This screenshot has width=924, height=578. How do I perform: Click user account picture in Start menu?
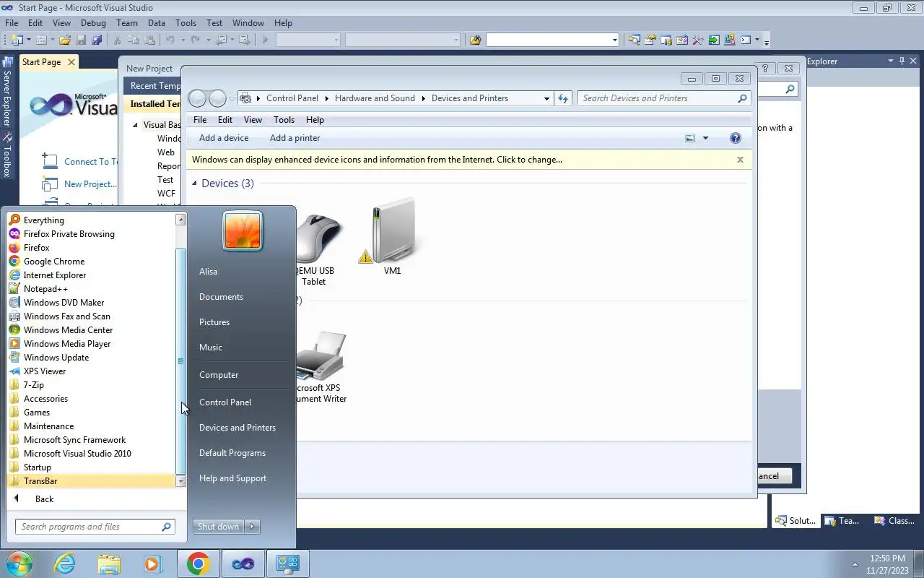(243, 230)
